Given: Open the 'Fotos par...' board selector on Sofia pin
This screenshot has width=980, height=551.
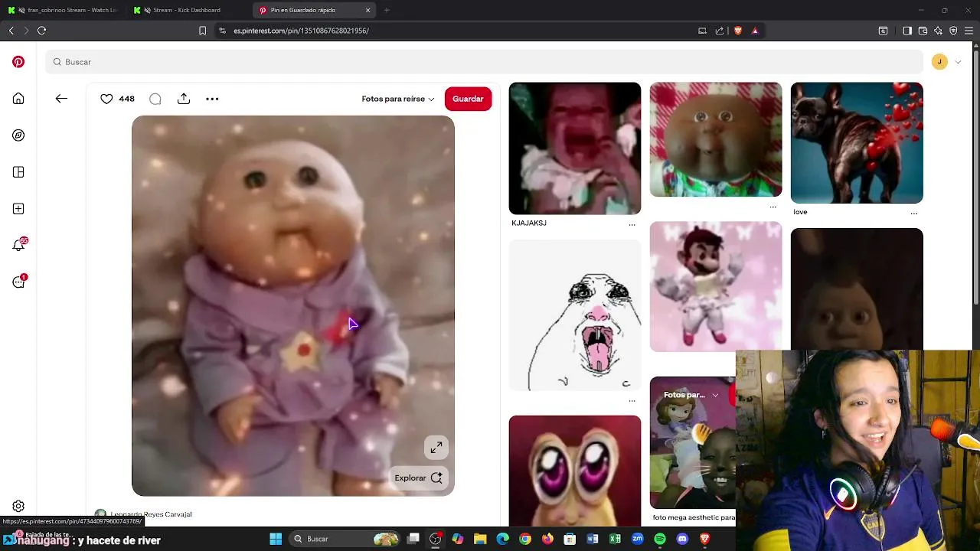Looking at the screenshot, I should tap(691, 395).
